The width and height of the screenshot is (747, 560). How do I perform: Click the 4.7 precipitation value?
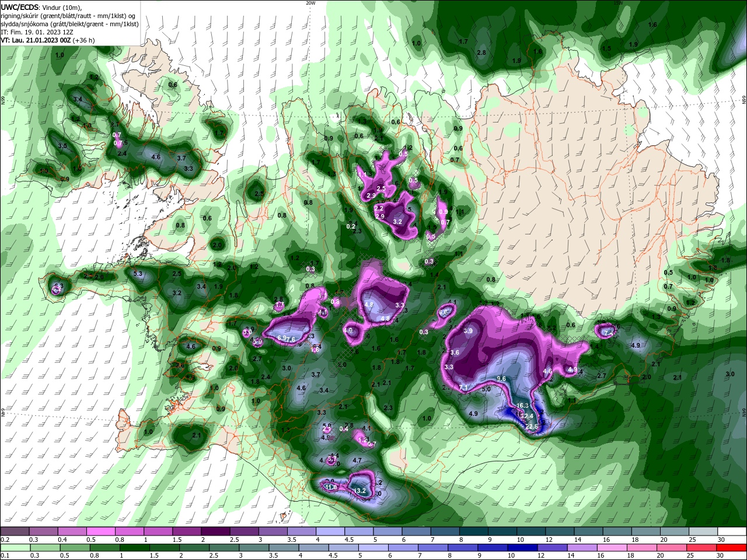click(358, 460)
